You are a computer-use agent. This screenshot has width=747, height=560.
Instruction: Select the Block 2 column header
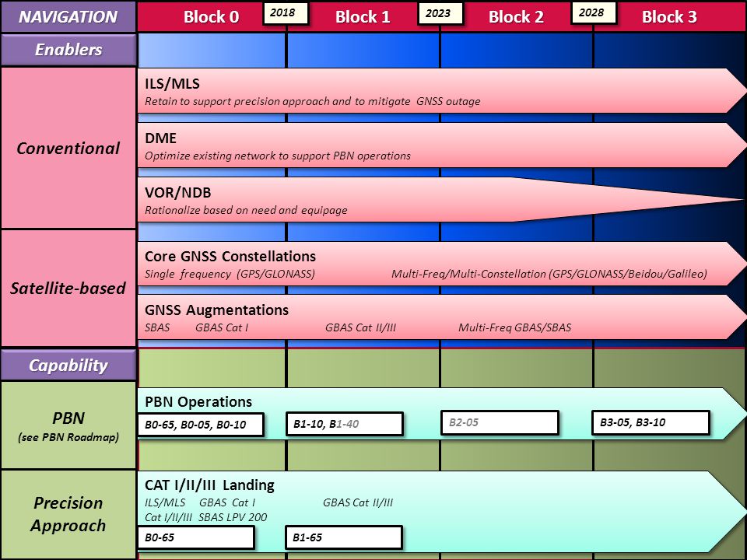(x=516, y=17)
